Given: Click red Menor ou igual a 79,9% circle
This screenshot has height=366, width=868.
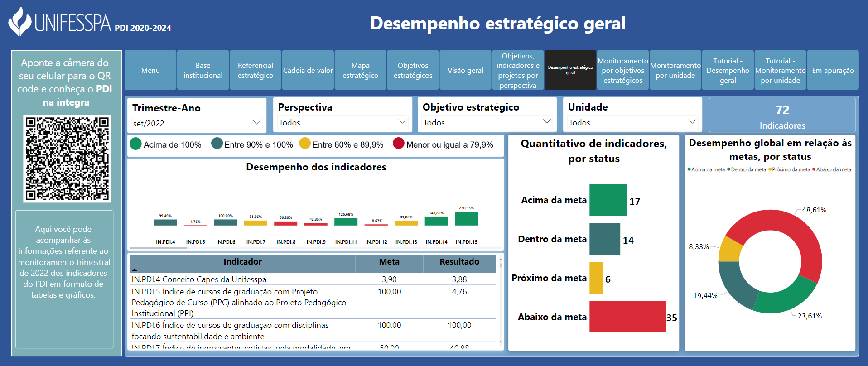Looking at the screenshot, I should [399, 144].
